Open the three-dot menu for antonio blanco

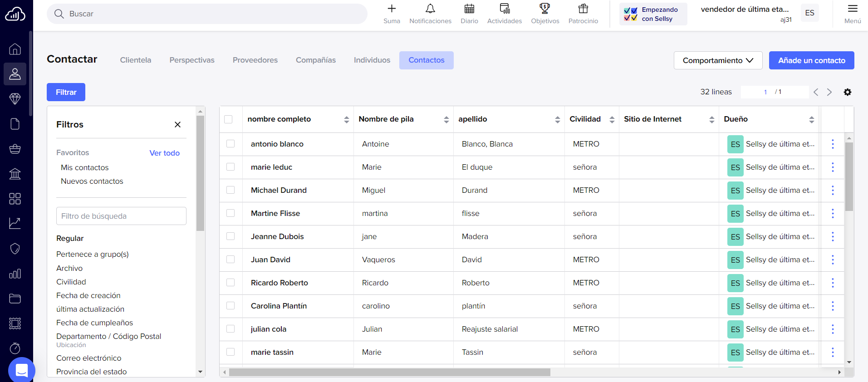coord(833,144)
